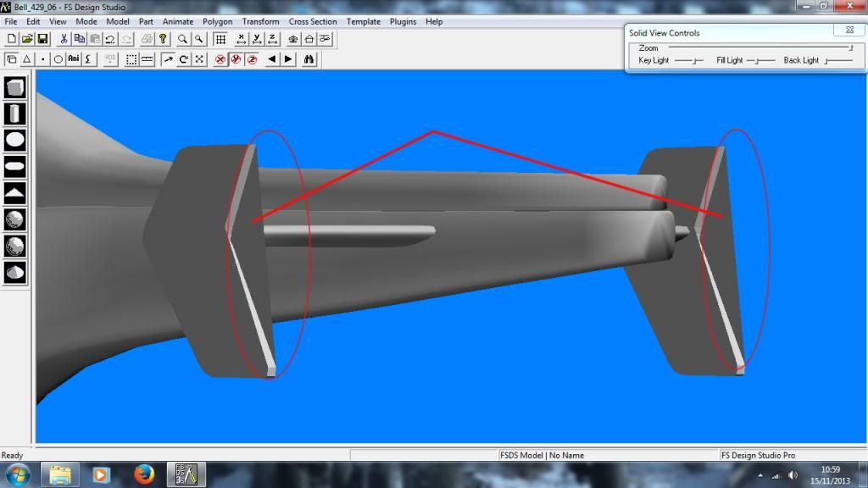Select the magnifying glass zoom-in tool
868x488 pixels.
pyautogui.click(x=181, y=39)
